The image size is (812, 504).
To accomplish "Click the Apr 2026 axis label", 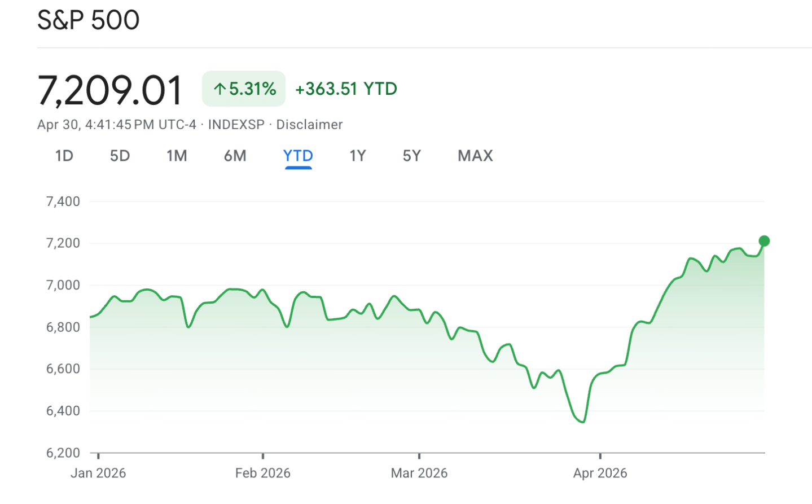I will [600, 473].
